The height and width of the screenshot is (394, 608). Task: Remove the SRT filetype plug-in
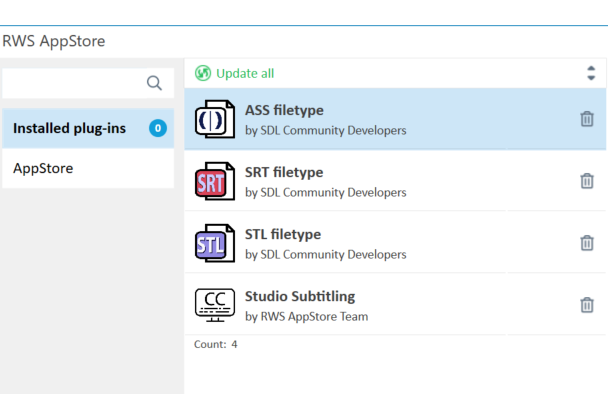click(587, 181)
